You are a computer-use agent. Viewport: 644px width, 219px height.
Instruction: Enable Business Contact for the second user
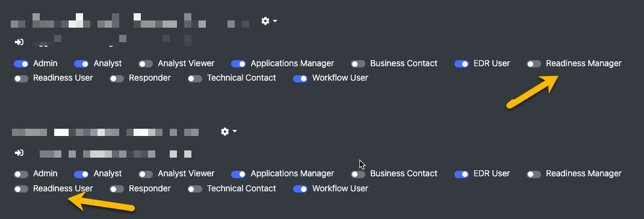(x=358, y=174)
